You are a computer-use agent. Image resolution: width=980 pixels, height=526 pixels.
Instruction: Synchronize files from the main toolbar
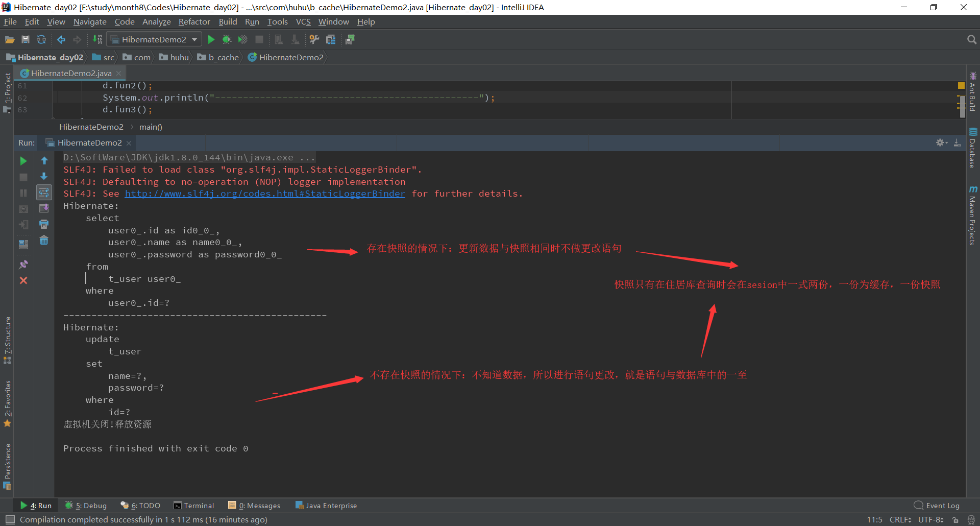tap(41, 39)
